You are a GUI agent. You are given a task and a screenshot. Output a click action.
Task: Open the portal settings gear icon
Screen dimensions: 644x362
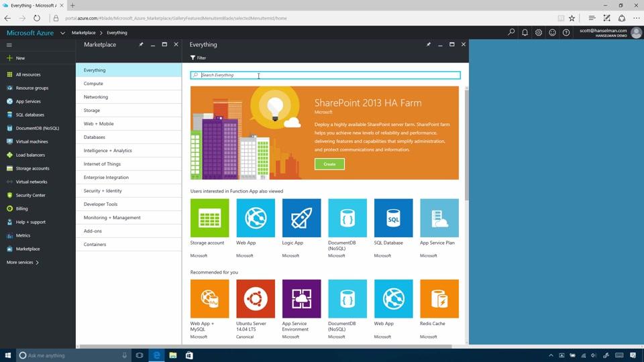[x=539, y=32]
